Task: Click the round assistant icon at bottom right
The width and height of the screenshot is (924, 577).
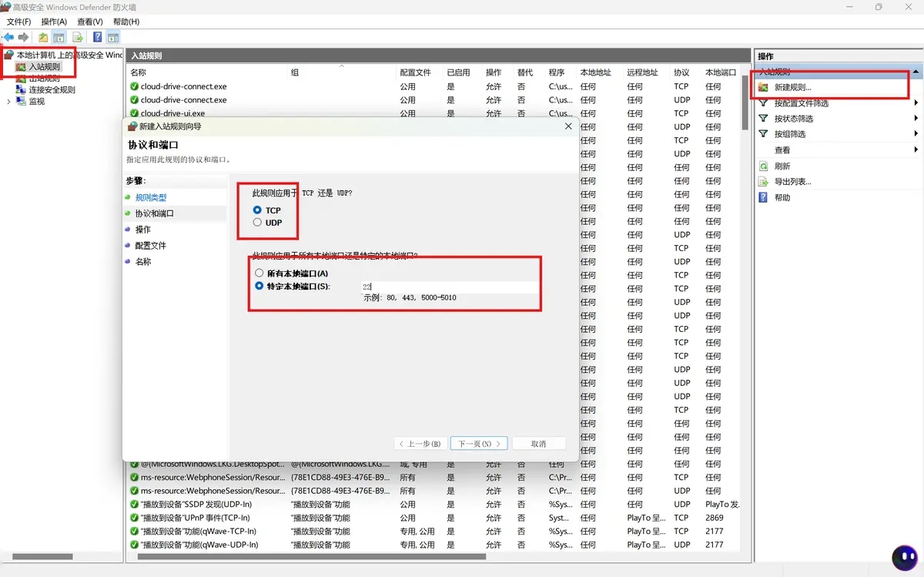Action: [x=903, y=557]
